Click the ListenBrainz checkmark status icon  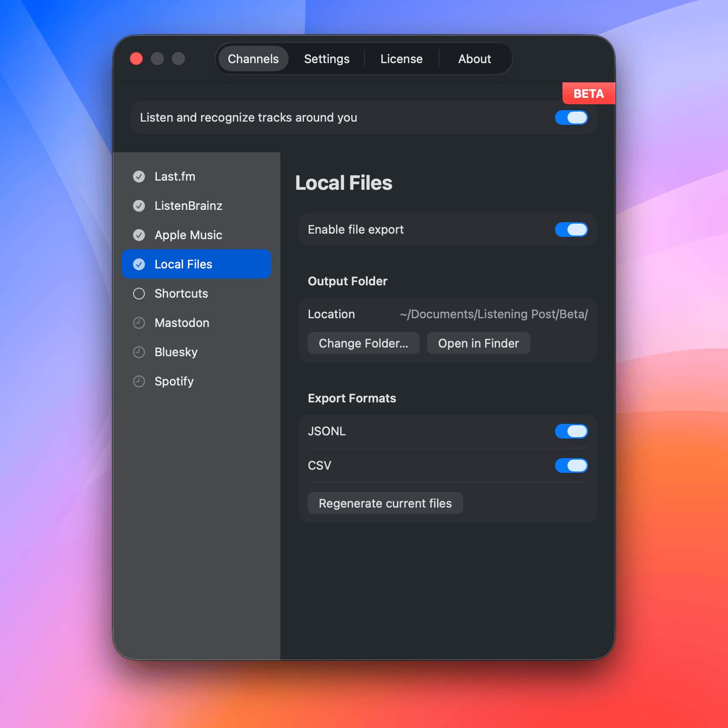coord(139,206)
